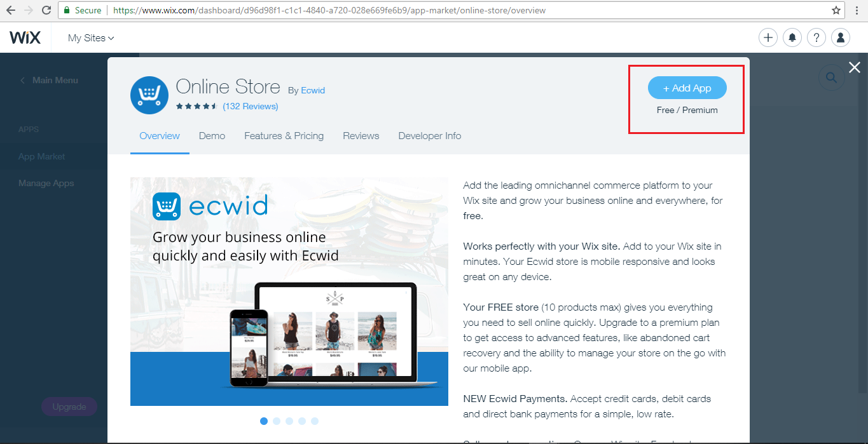Open the My Sites dropdown
The image size is (868, 444).
click(x=91, y=38)
